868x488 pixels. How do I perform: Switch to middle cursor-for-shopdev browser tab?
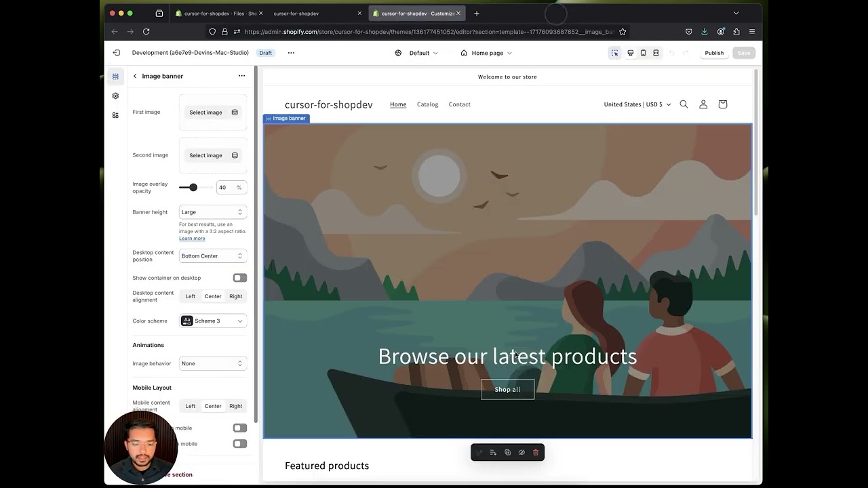[x=317, y=14]
